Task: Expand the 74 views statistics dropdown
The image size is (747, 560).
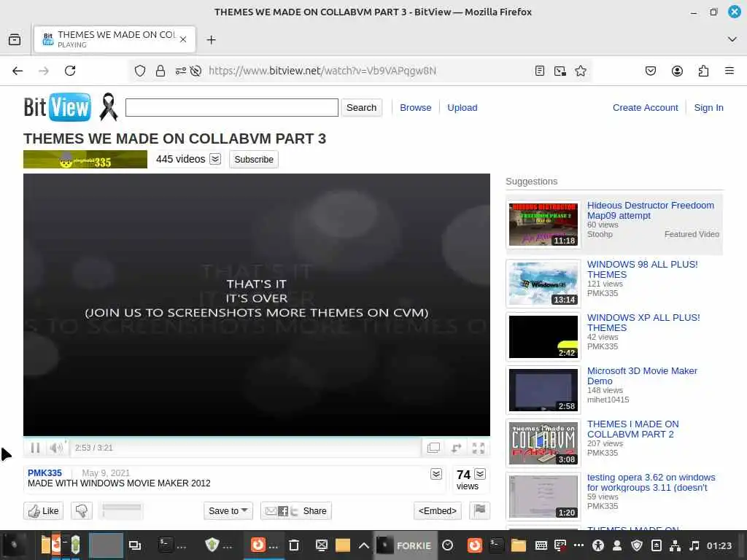Action: coord(480,474)
